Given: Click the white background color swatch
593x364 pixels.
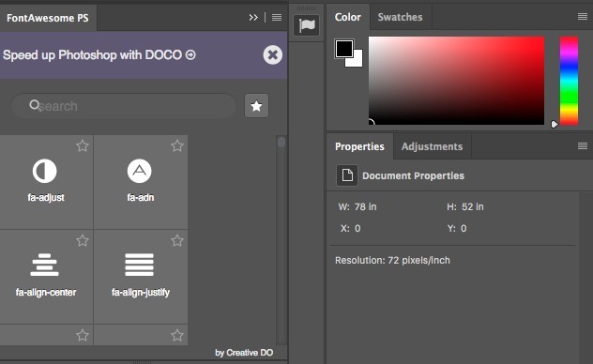Looking at the screenshot, I should [x=357, y=62].
